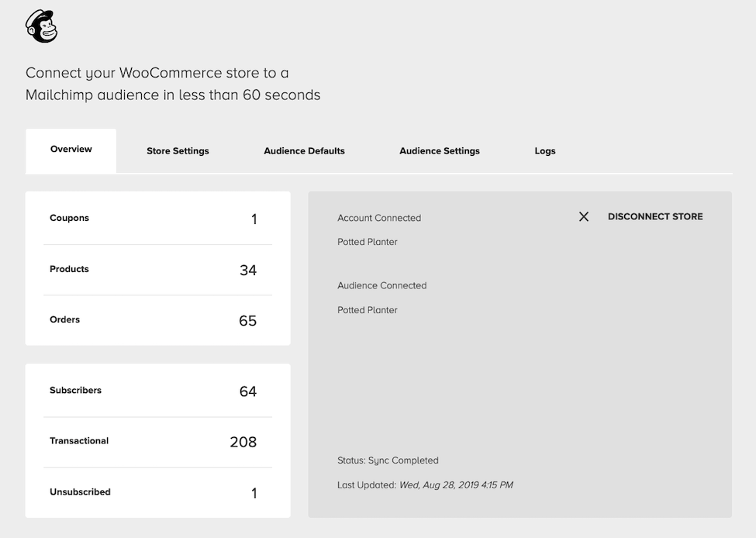Click the Coupons count value 1
756x538 pixels.
pyautogui.click(x=254, y=219)
